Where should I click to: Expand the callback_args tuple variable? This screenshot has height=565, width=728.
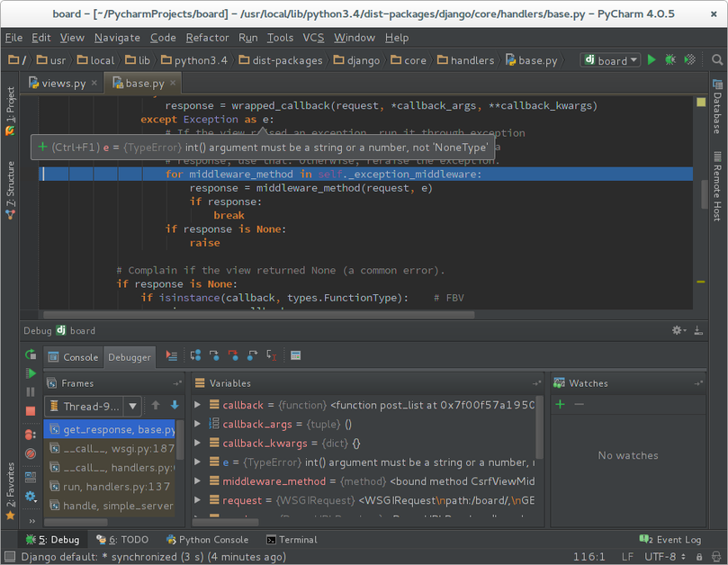[197, 424]
